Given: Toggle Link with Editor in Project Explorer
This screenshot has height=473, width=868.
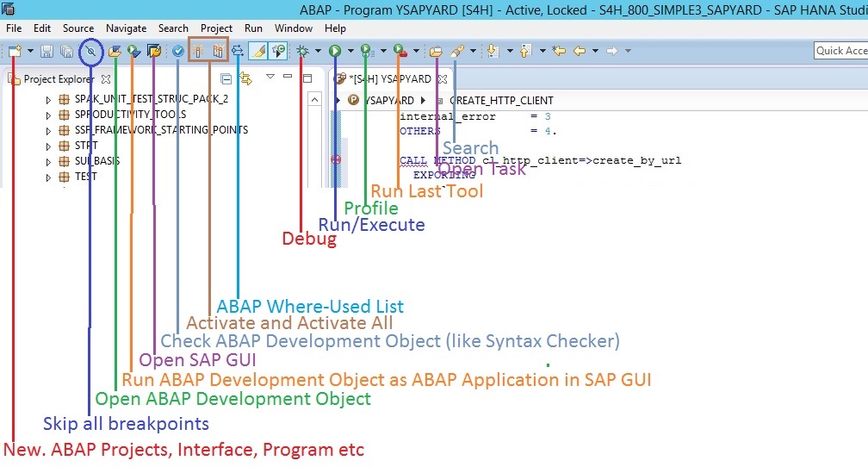Looking at the screenshot, I should click(x=245, y=79).
